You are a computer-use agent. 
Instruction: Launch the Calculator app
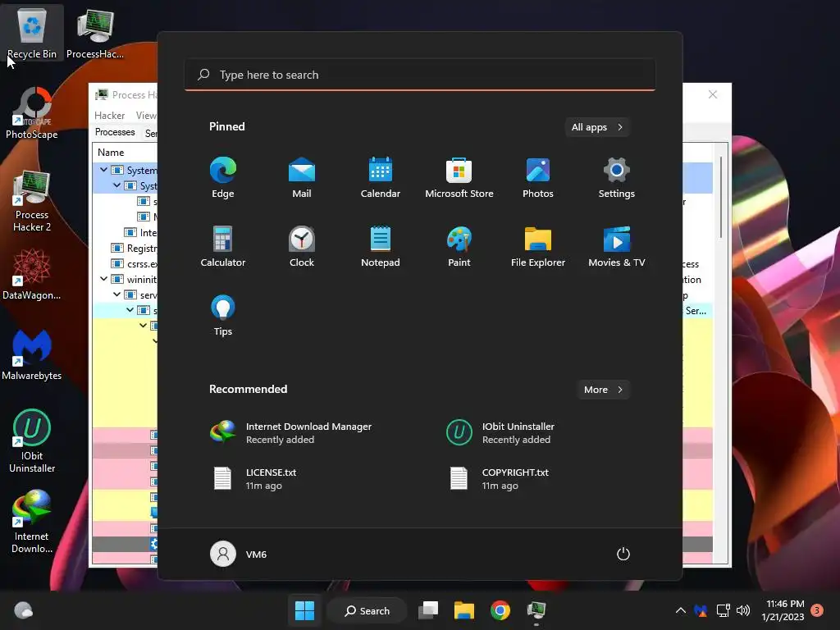point(223,246)
